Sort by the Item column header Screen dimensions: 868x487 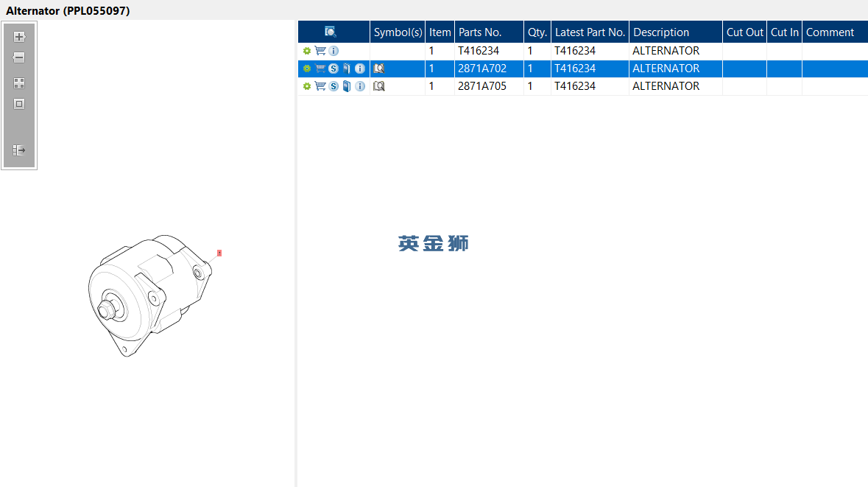coord(440,32)
